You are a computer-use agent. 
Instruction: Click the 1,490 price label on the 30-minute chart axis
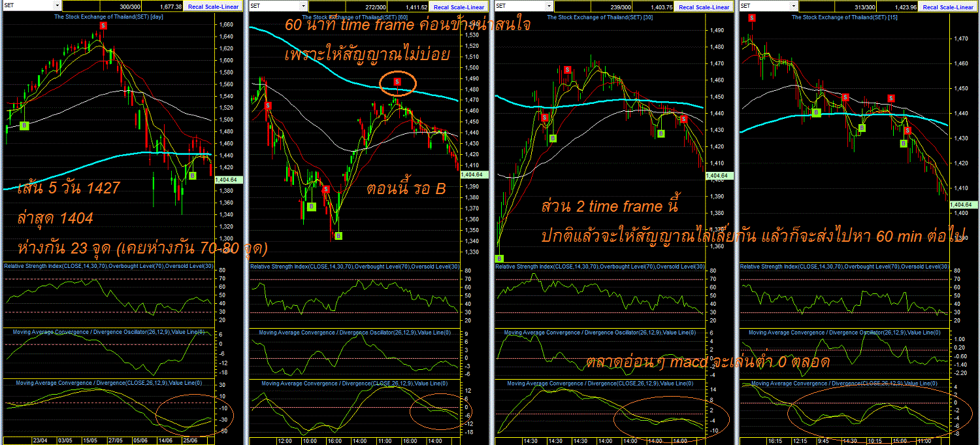coord(717,31)
